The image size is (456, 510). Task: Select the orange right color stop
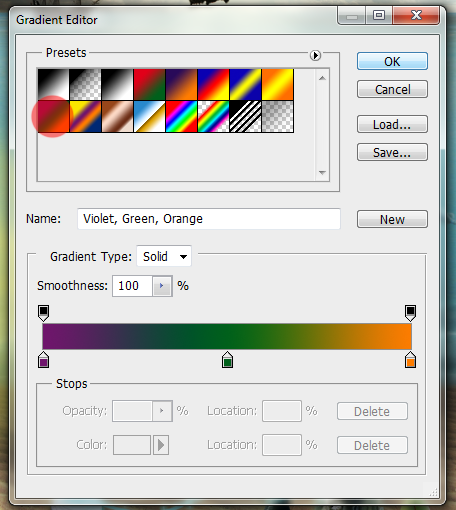point(410,360)
